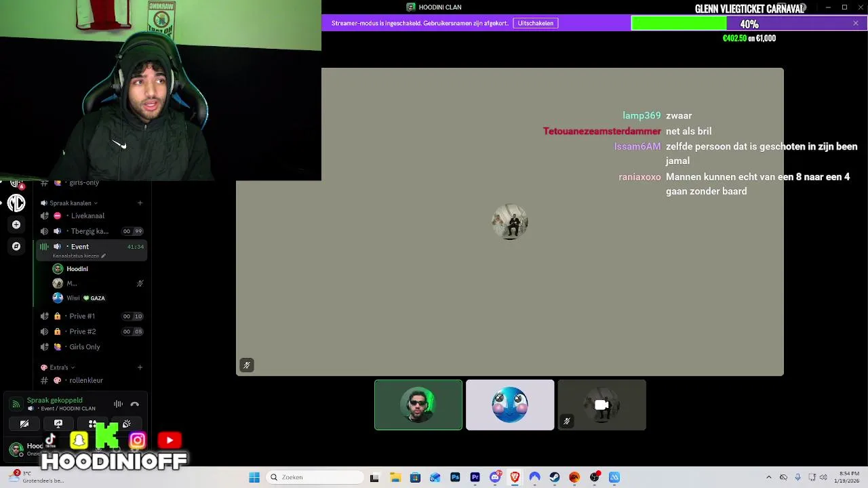
Task: Open Photoshop from the taskbar
Action: click(x=455, y=477)
